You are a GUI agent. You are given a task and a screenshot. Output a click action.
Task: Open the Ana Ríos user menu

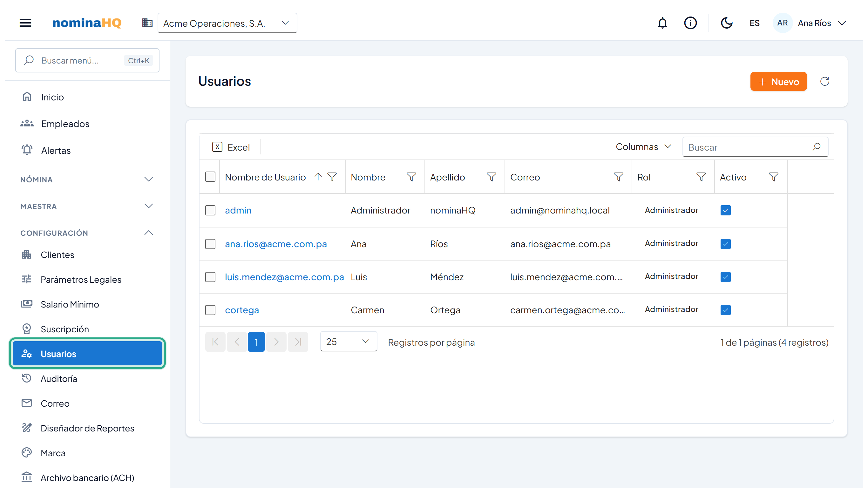[x=810, y=23]
